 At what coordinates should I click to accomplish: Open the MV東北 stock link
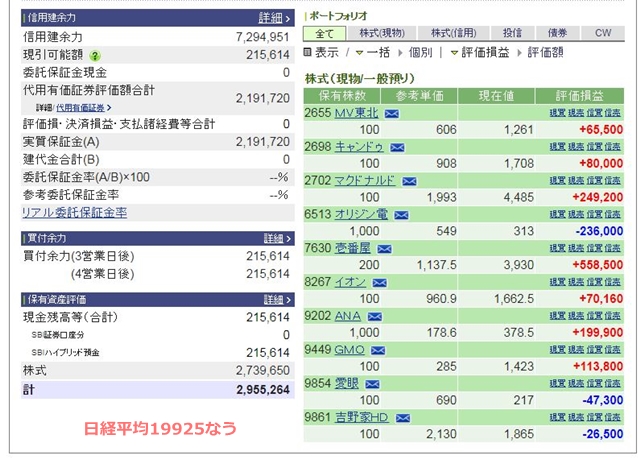pyautogui.click(x=356, y=113)
